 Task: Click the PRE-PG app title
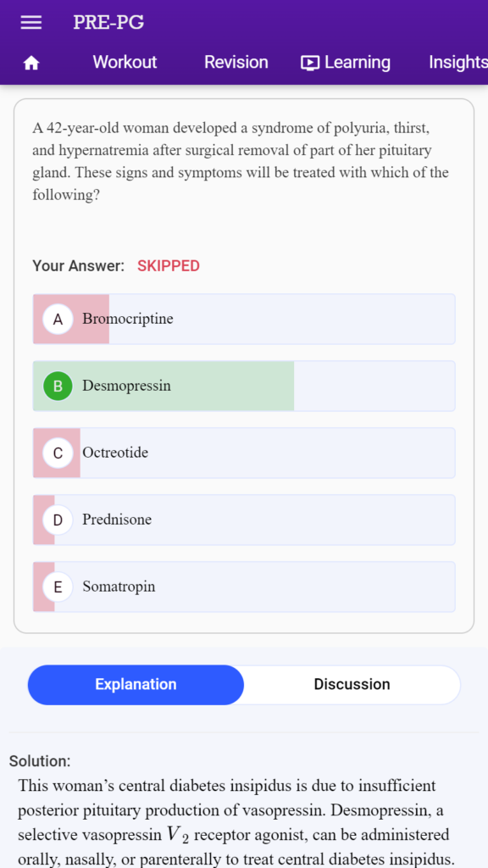point(108,22)
